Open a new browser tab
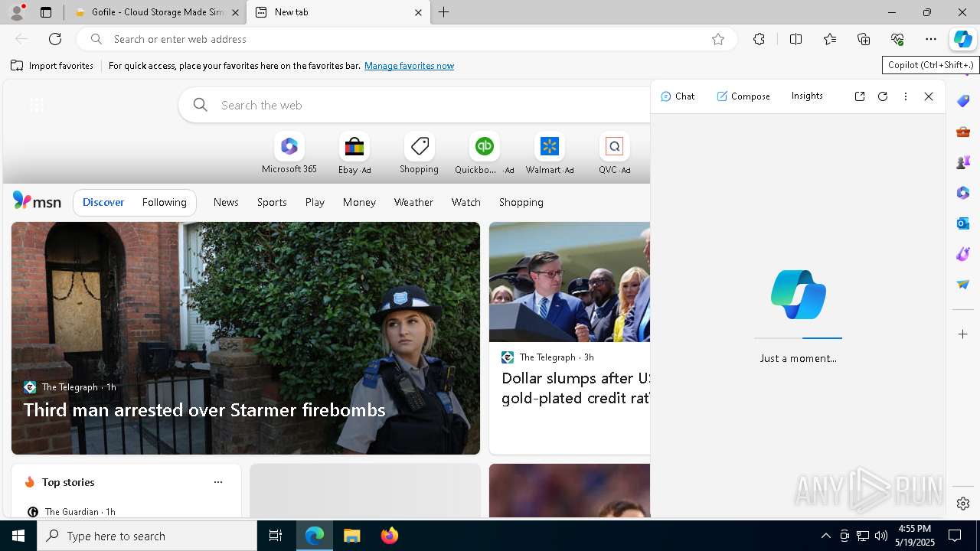980x551 pixels. pyautogui.click(x=444, y=12)
